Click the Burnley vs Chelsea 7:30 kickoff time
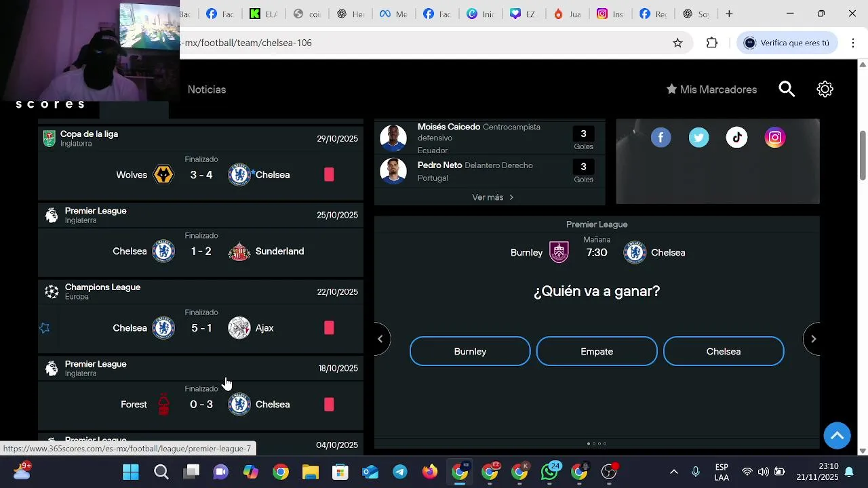 [597, 253]
